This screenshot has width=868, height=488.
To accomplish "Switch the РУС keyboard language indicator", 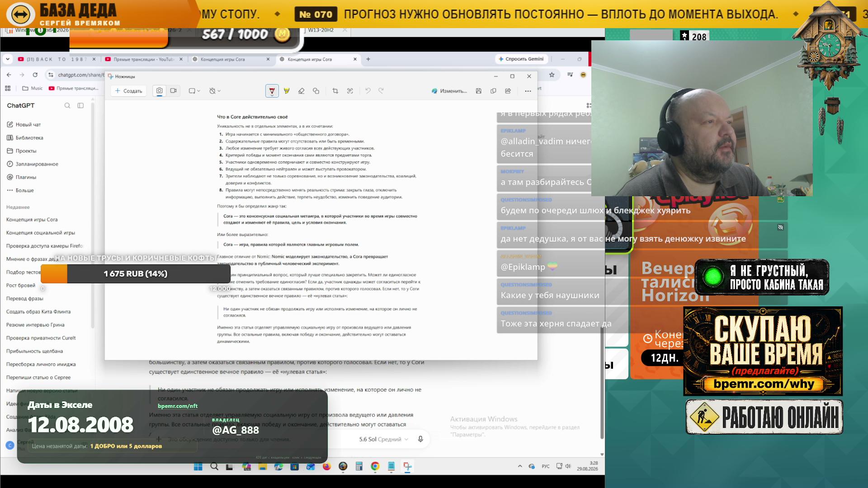I will click(546, 466).
